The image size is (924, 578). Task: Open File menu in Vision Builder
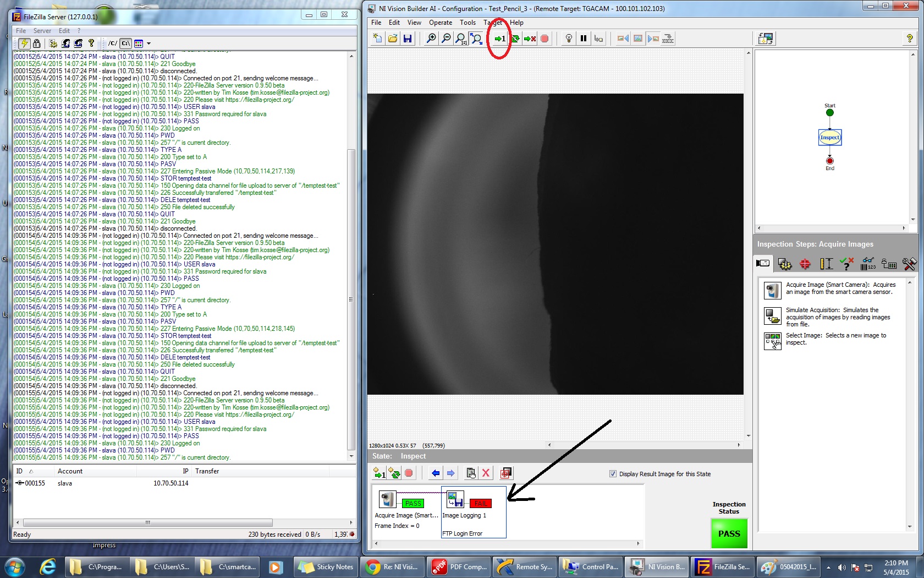376,23
